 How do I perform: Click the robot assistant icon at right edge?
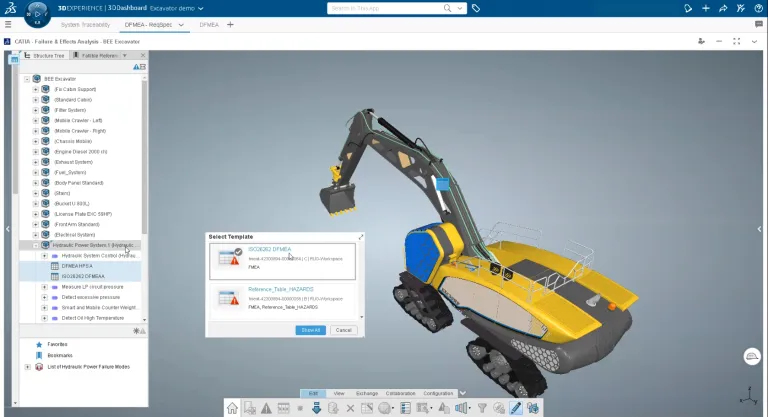pos(752,356)
